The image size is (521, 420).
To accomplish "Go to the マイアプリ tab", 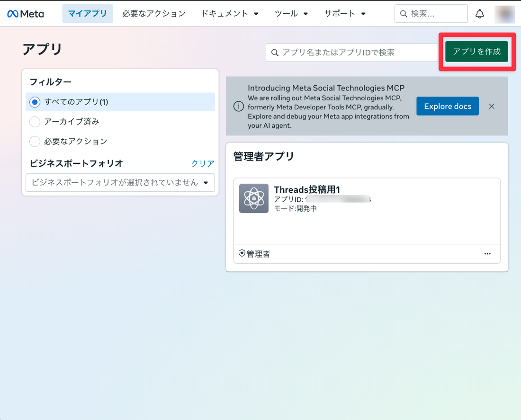I will (88, 14).
